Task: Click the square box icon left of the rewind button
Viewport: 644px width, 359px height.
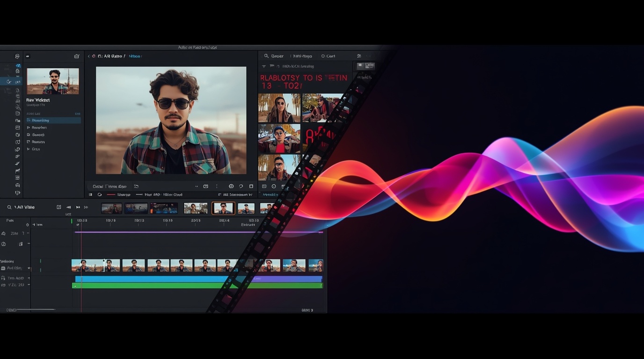Action: [x=59, y=207]
